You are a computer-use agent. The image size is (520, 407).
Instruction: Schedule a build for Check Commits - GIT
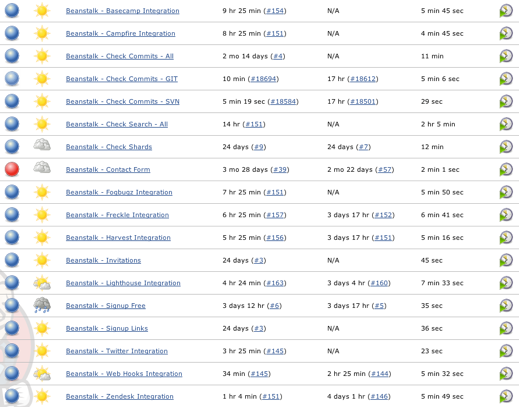tap(506, 79)
